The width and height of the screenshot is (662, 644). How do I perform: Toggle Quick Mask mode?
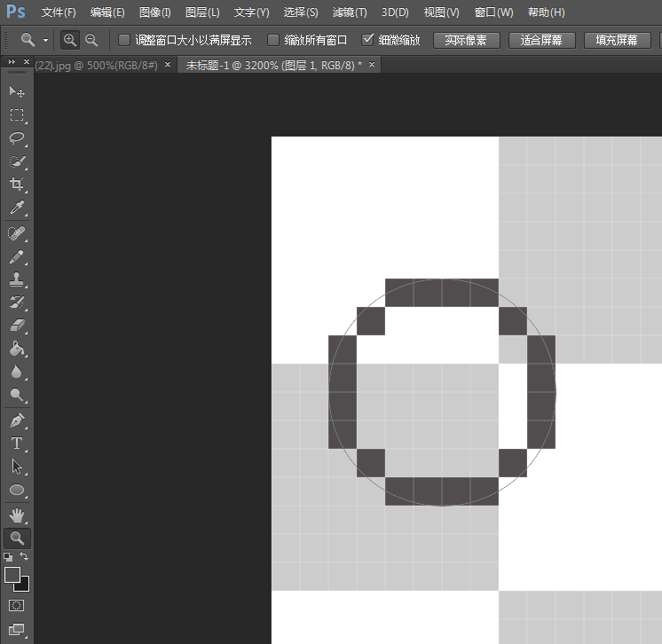click(17, 606)
